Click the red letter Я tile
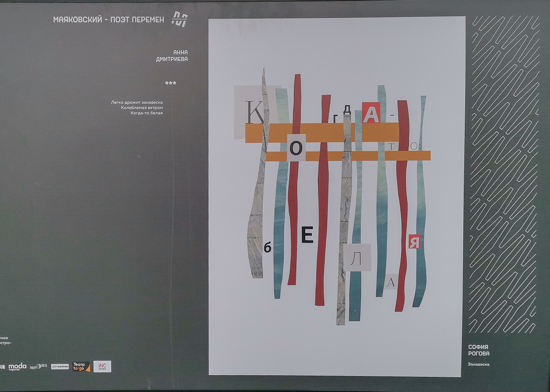 pyautogui.click(x=414, y=241)
